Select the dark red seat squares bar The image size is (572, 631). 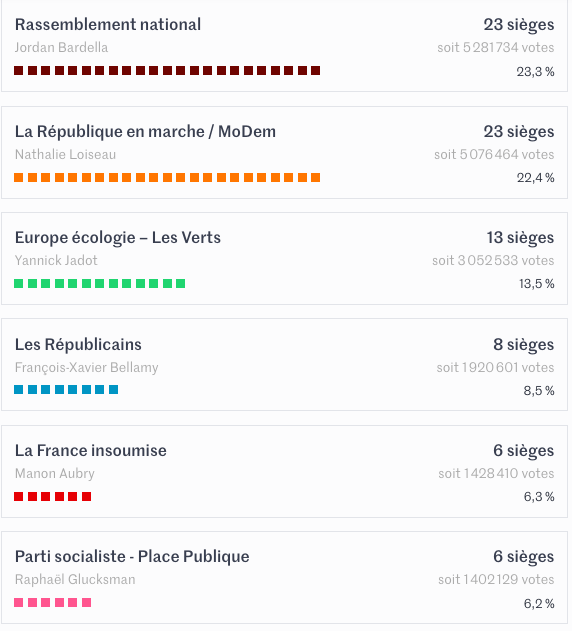(167, 71)
